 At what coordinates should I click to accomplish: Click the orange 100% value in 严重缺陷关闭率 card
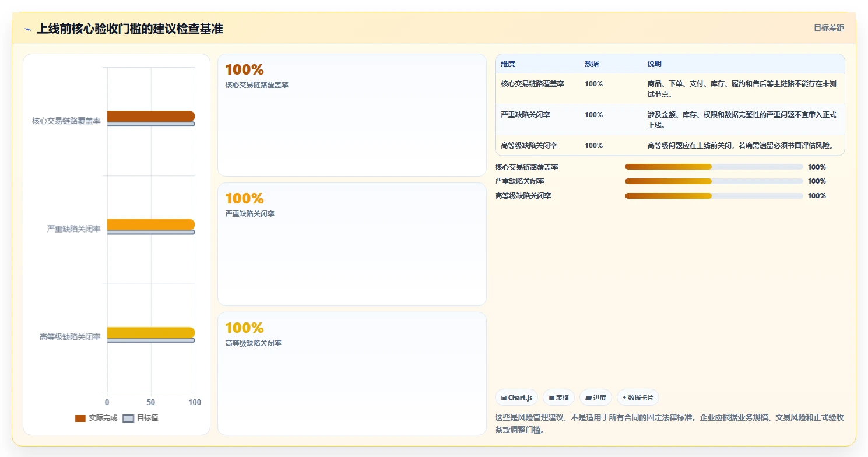click(244, 199)
